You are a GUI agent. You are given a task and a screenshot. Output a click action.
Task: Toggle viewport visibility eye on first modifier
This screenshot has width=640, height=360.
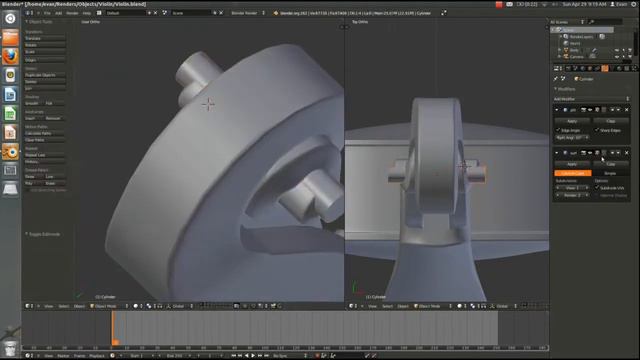tap(590, 110)
